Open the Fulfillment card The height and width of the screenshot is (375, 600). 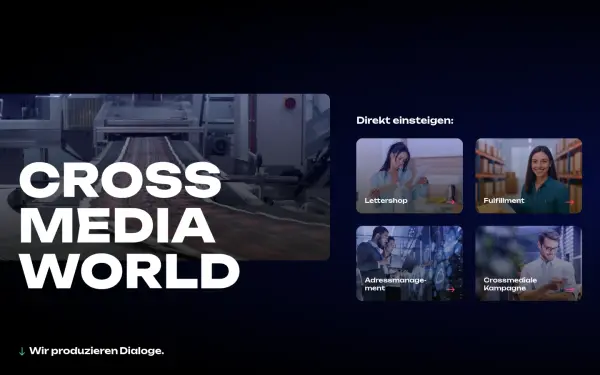point(528,175)
